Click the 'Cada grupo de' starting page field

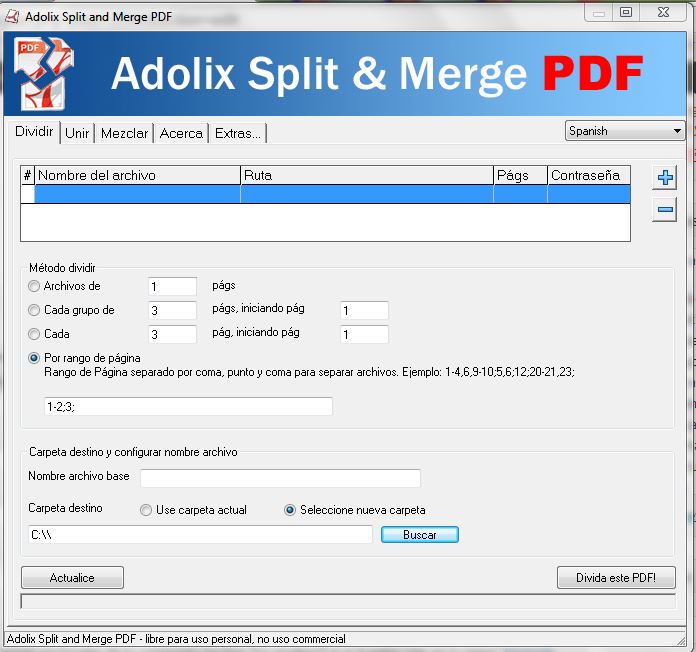click(364, 310)
